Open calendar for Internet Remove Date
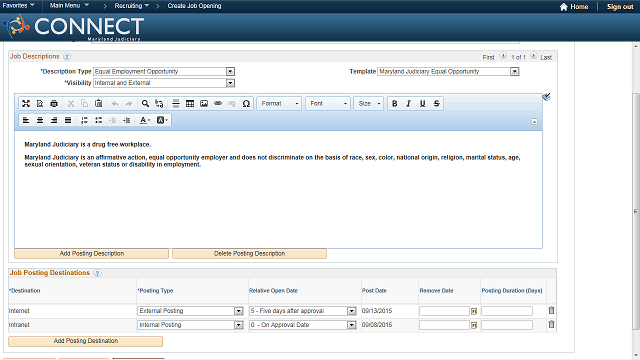 (474, 311)
